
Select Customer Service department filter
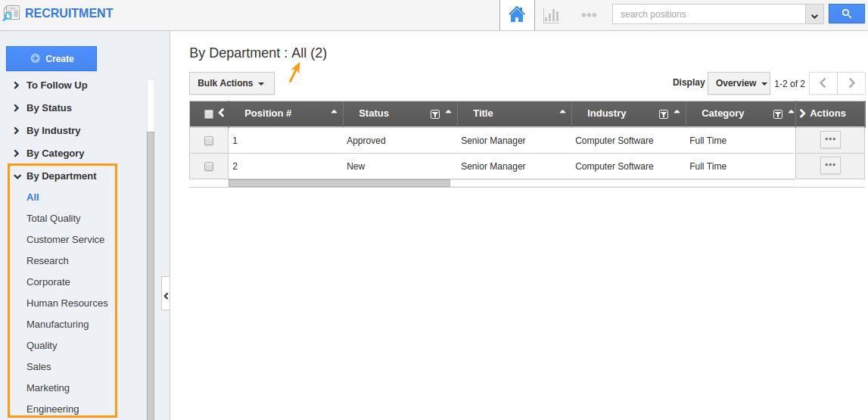(x=65, y=240)
